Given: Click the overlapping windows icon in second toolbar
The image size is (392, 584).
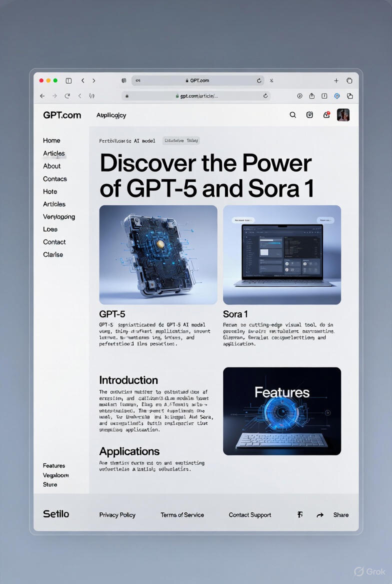Looking at the screenshot, I should (350, 95).
